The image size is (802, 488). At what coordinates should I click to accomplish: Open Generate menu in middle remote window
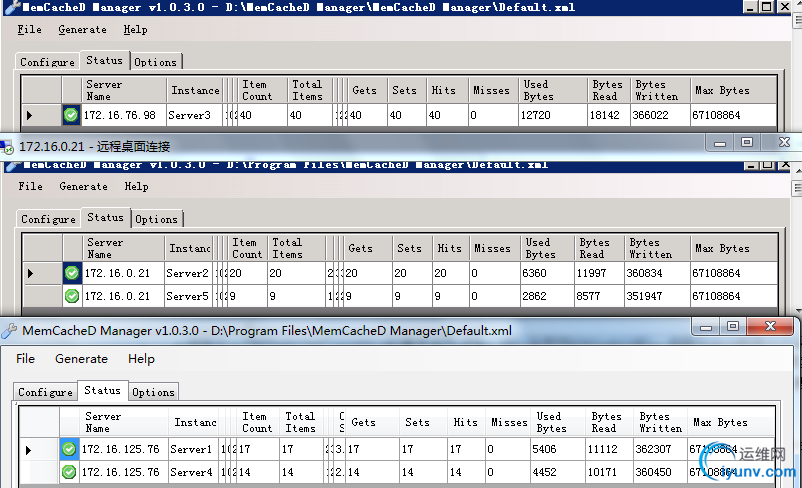(83, 186)
